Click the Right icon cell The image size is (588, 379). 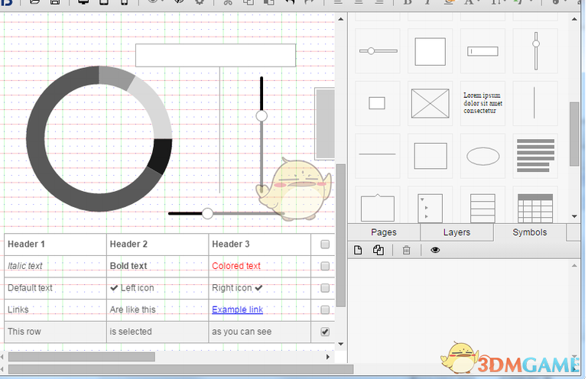[x=259, y=288]
